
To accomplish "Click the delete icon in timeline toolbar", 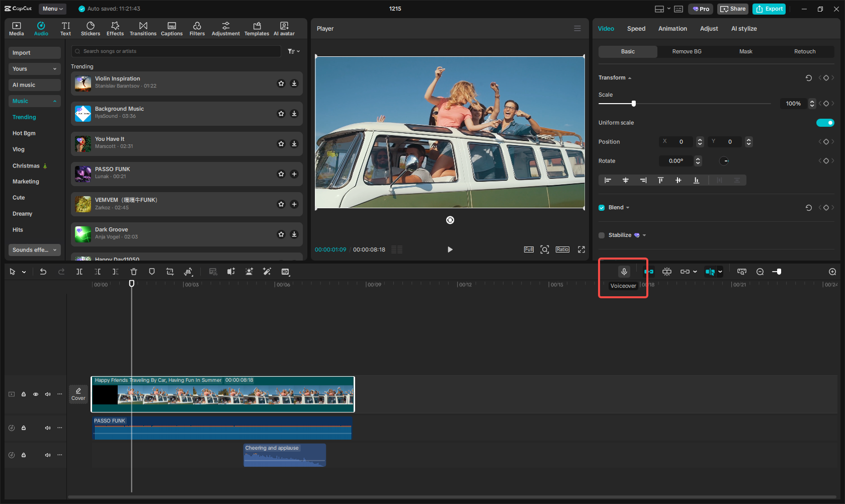I will (134, 272).
